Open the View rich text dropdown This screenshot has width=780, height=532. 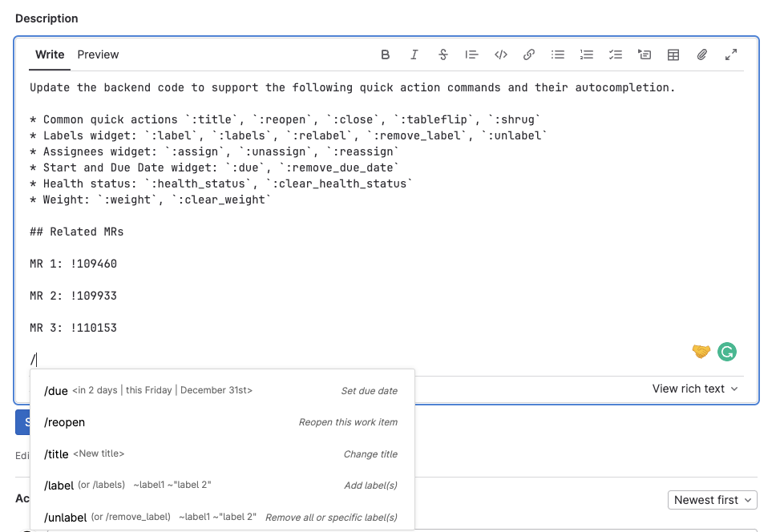pos(696,389)
